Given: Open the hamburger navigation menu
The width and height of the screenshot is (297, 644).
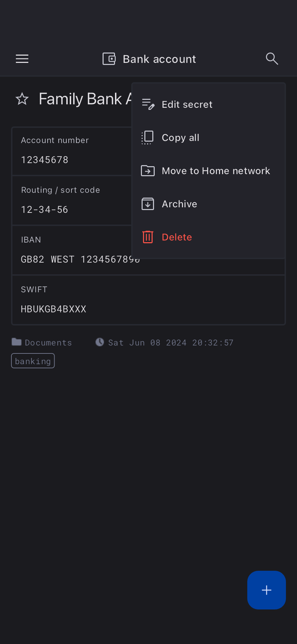Looking at the screenshot, I should click(x=22, y=59).
